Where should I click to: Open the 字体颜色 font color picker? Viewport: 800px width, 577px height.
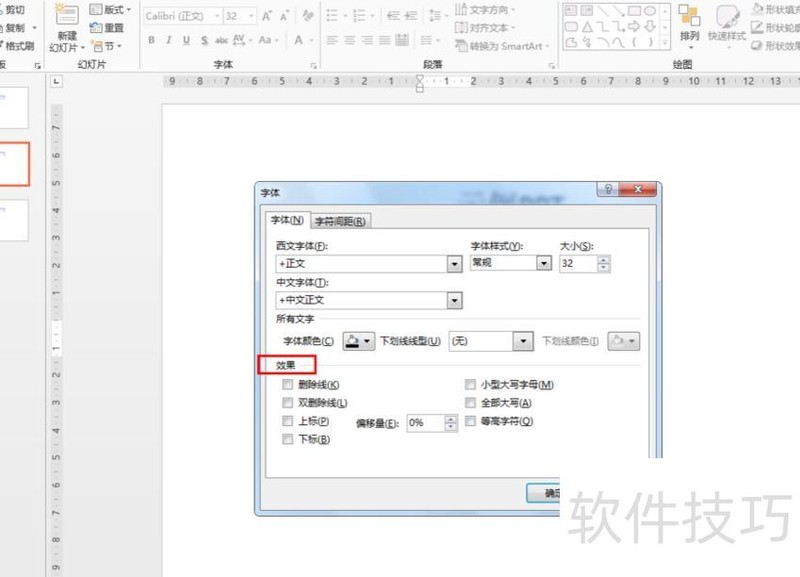click(x=359, y=341)
